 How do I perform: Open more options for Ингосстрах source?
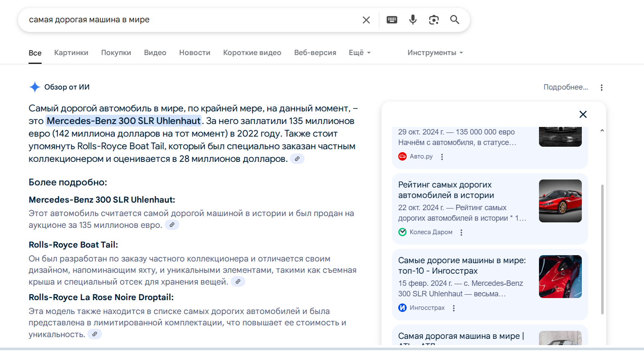(454, 308)
